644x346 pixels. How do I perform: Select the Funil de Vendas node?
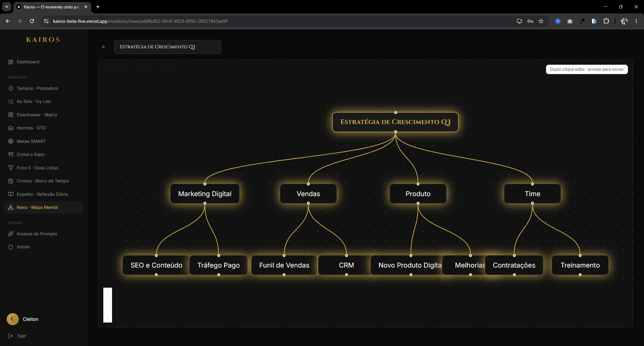[284, 265]
